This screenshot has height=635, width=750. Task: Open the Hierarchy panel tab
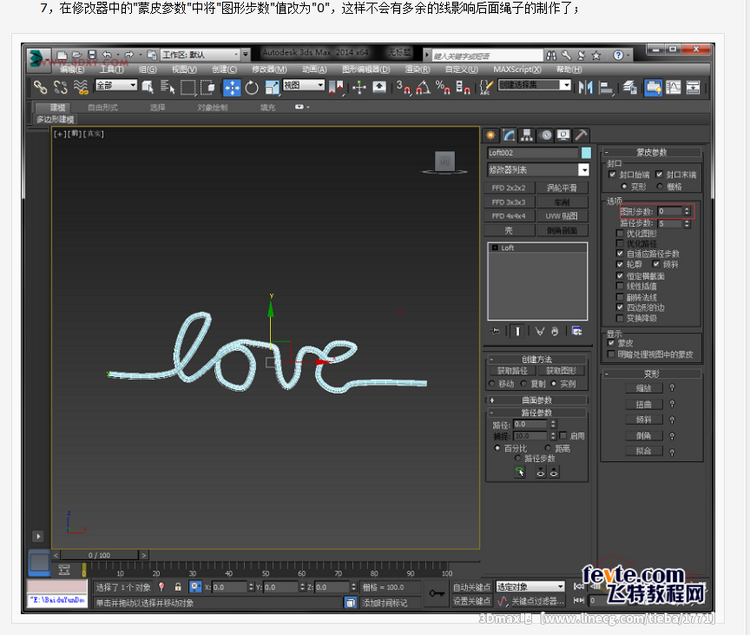(527, 135)
